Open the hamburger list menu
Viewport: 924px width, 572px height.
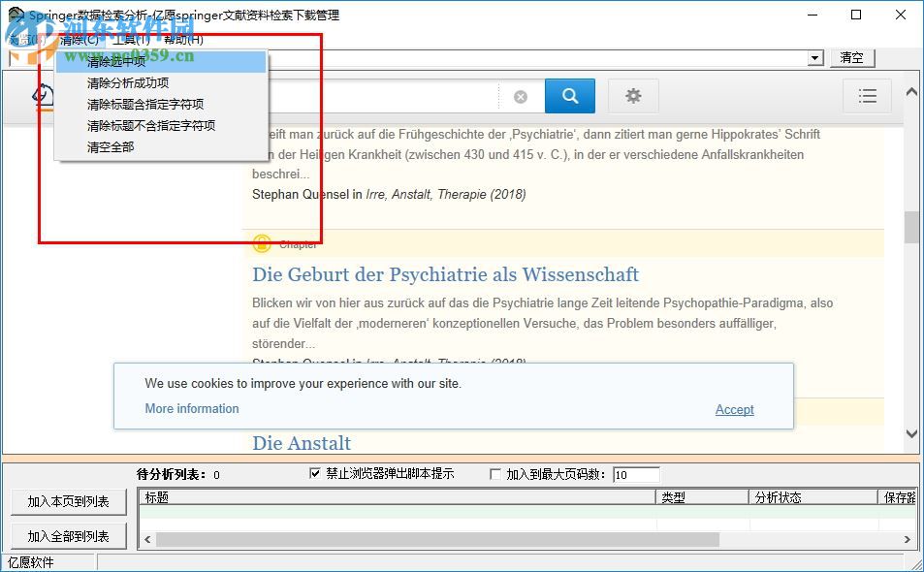(867, 96)
